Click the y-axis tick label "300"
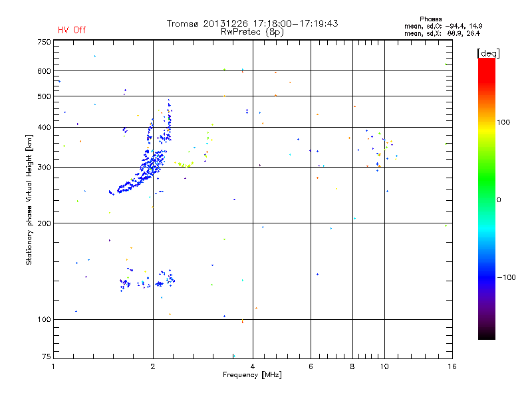This screenshot has height=399, width=532. (44, 168)
